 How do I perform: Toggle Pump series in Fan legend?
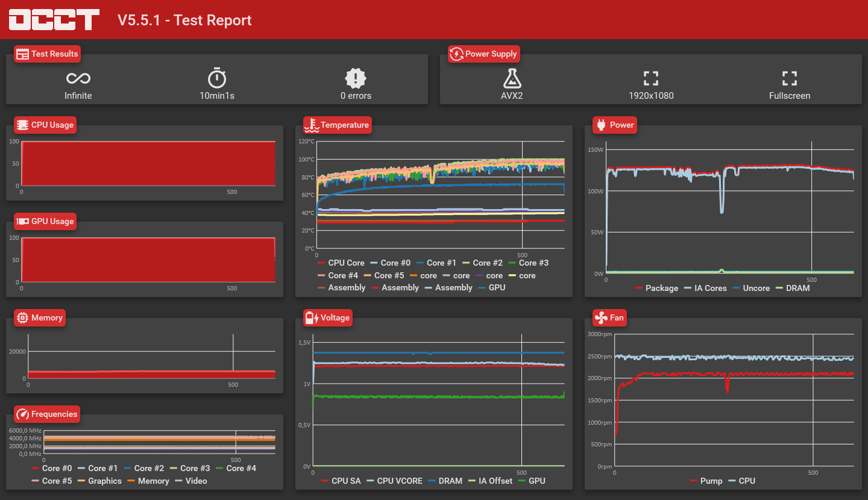[706, 481]
